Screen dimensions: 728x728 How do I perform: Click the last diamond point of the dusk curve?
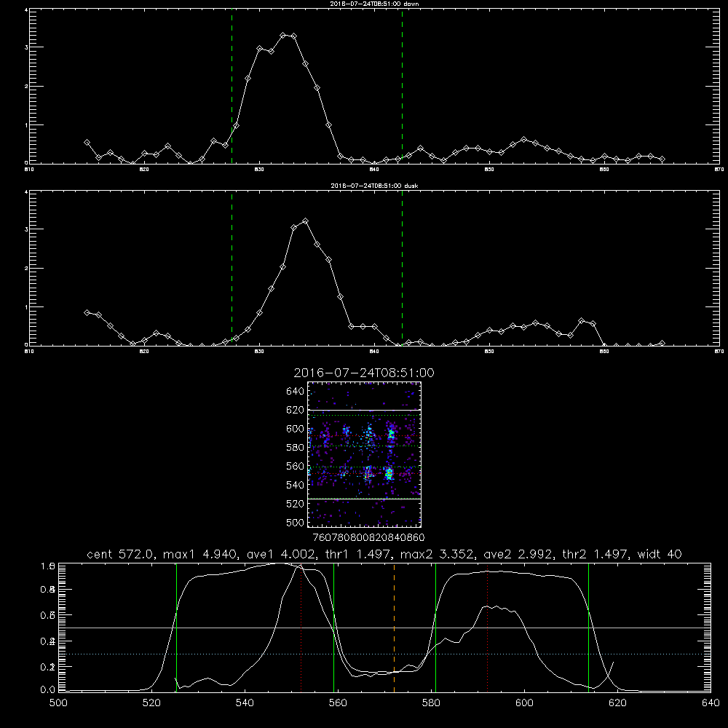(662, 344)
